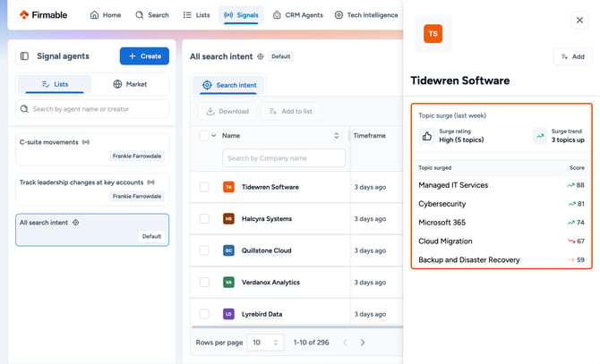Click the Timeframe column header
Viewport: 600px width, 364px height.
tap(369, 136)
